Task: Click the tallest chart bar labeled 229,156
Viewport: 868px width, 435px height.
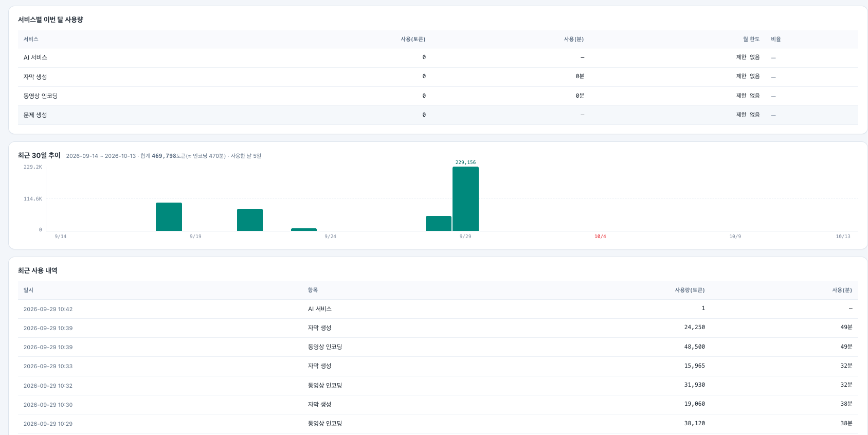Action: 465,198
